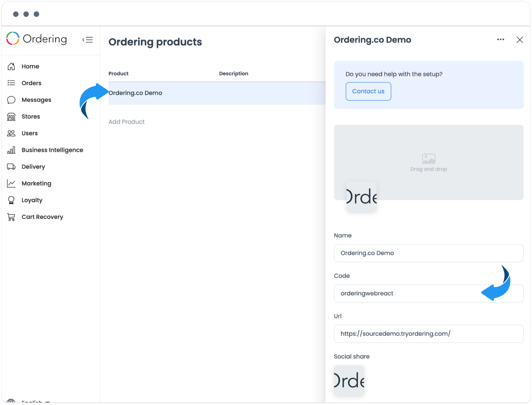
Task: Click the Ordering.co Demo panel title
Action: tap(372, 40)
